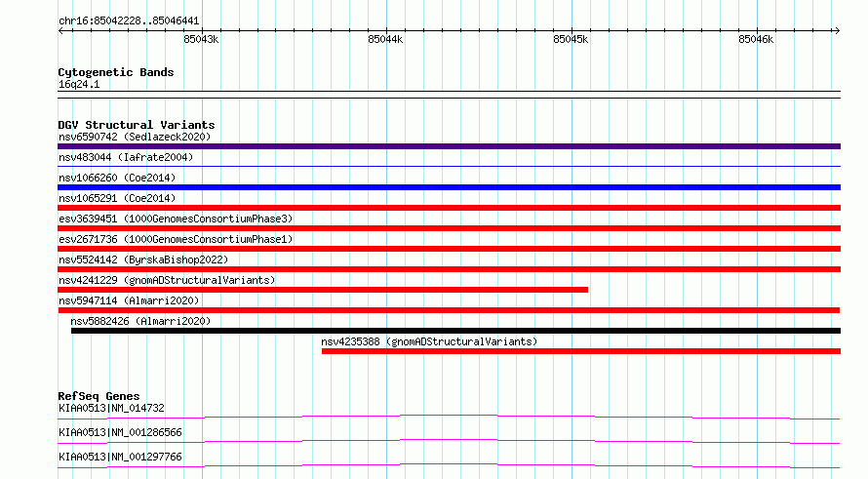This screenshot has width=868, height=479.
Task: Click the nsv4241229 (gnomADStructuralVariants) label
Action: click(x=167, y=280)
